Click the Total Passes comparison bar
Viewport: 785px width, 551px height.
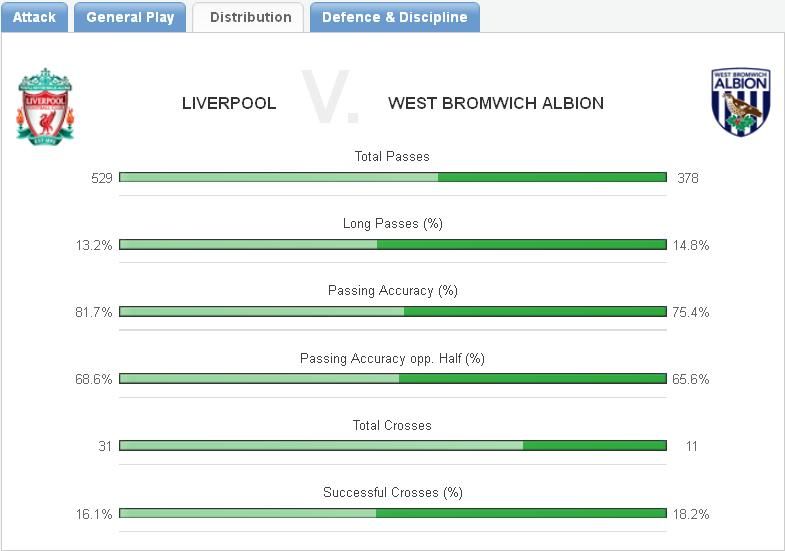(392, 177)
